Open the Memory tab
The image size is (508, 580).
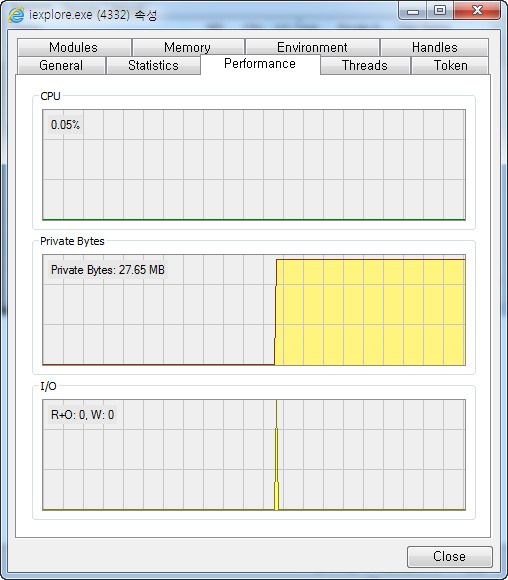(x=188, y=47)
